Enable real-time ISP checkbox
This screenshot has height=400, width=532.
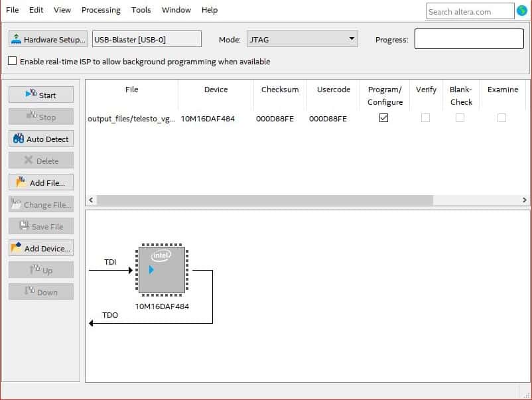[x=13, y=61]
